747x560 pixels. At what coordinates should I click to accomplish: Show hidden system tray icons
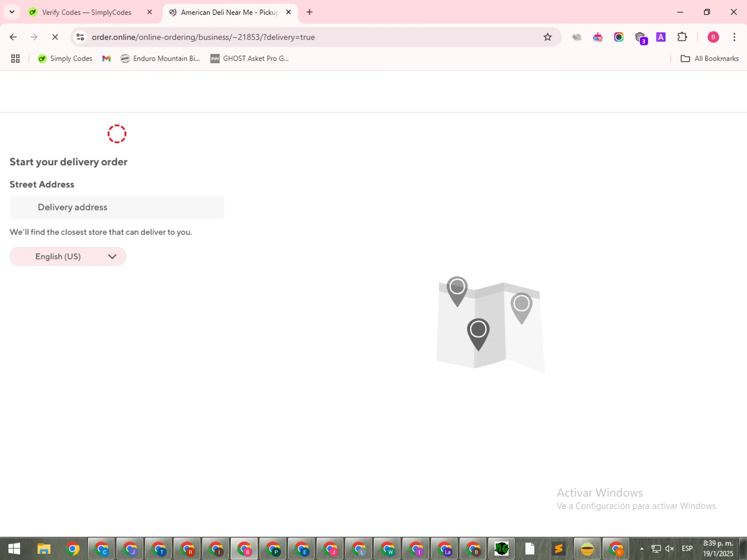[x=642, y=549]
